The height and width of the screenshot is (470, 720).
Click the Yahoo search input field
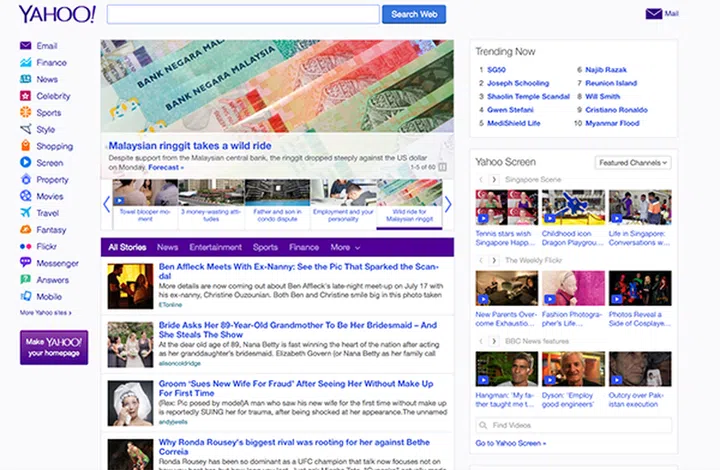(x=243, y=14)
